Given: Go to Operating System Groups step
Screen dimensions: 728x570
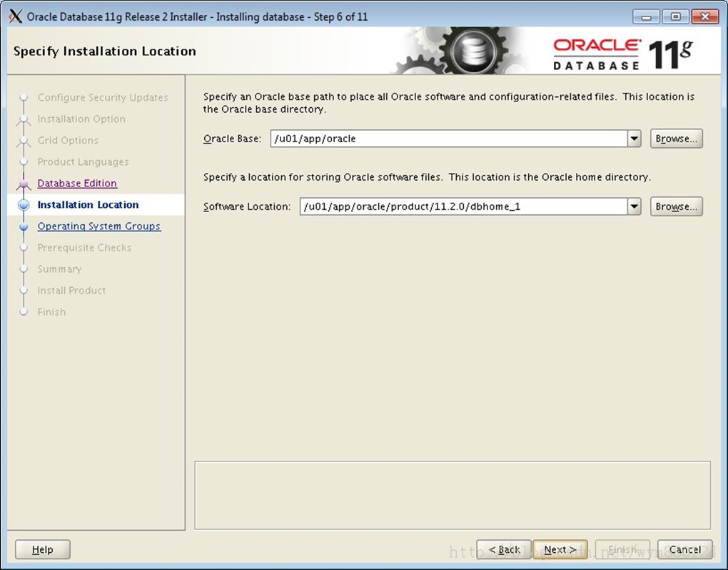Looking at the screenshot, I should pos(99,226).
